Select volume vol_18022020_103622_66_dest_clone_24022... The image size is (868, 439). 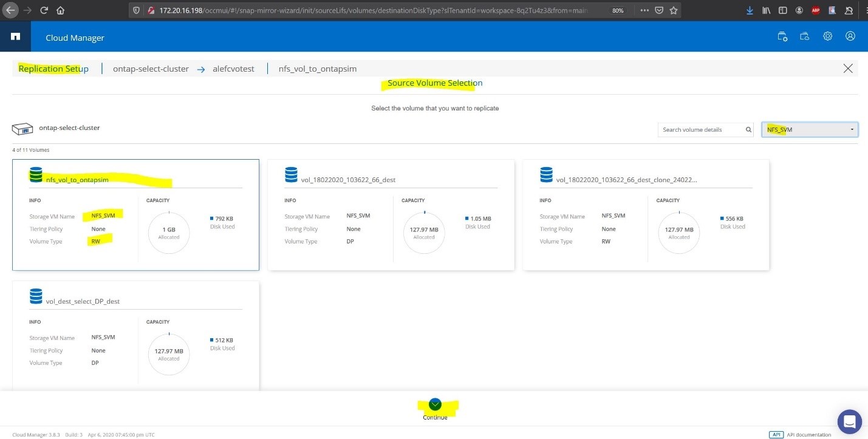coord(646,215)
